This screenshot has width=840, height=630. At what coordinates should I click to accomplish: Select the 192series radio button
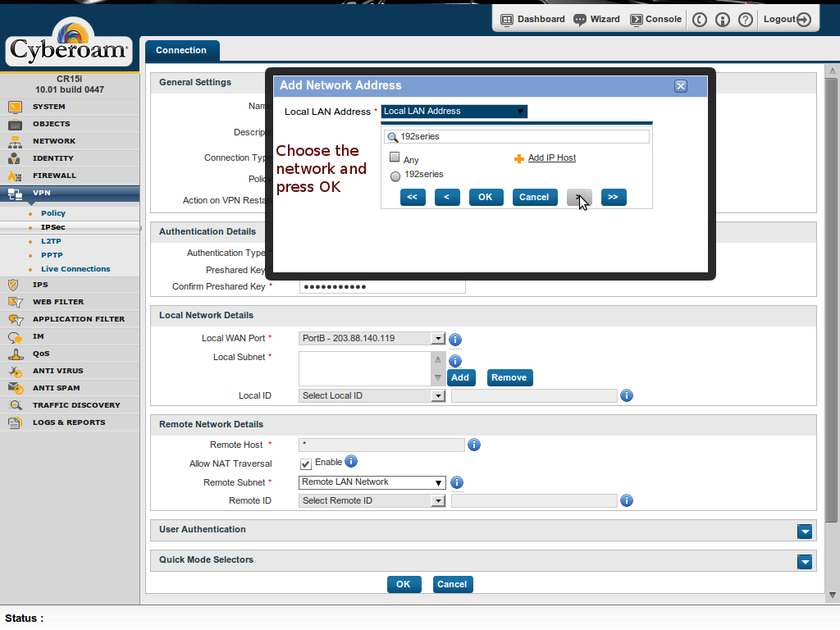pyautogui.click(x=395, y=176)
